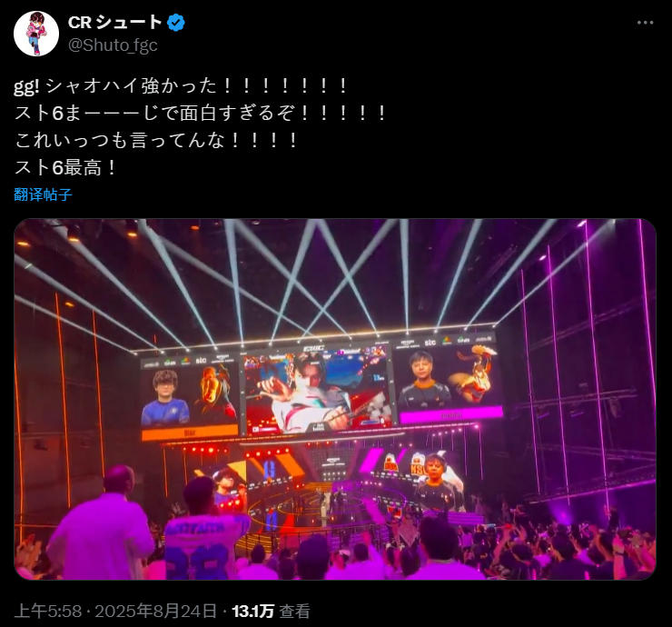Click the line スト6まーーーじで面白すぎるぞ
Screen dimensions: 672x627
pos(200,113)
